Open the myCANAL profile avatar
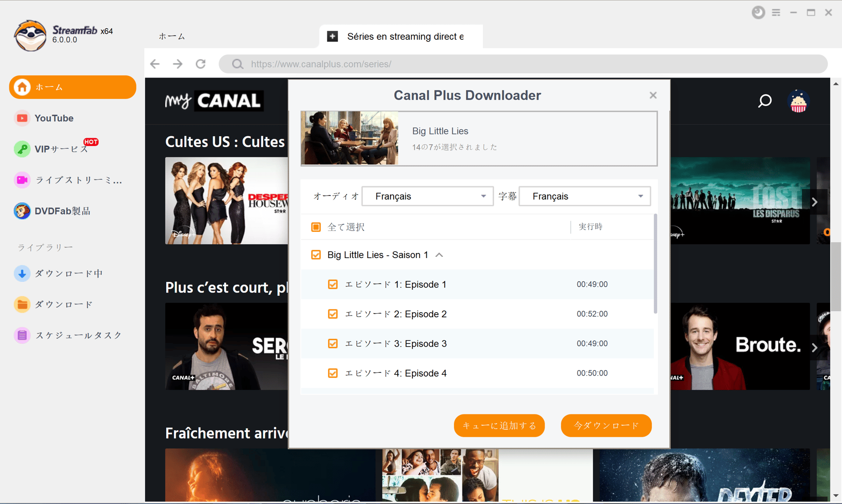This screenshot has width=842, height=504. pos(799,101)
